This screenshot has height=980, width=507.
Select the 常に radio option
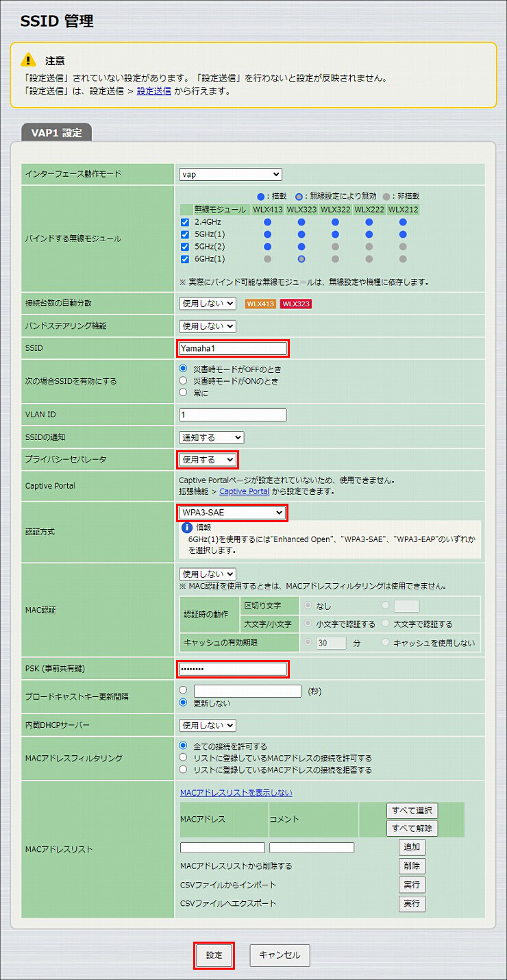[x=184, y=393]
